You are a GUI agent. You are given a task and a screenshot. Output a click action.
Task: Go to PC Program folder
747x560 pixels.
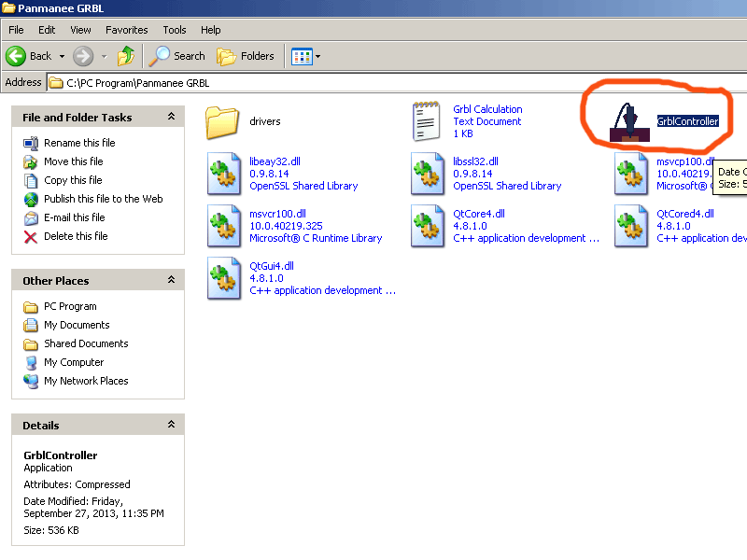click(x=71, y=306)
